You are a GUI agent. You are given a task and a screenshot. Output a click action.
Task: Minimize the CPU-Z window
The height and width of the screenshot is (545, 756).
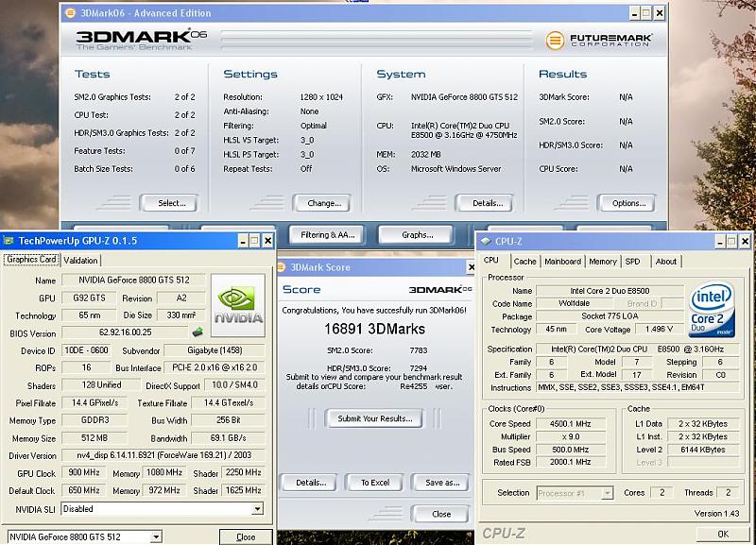(x=720, y=242)
